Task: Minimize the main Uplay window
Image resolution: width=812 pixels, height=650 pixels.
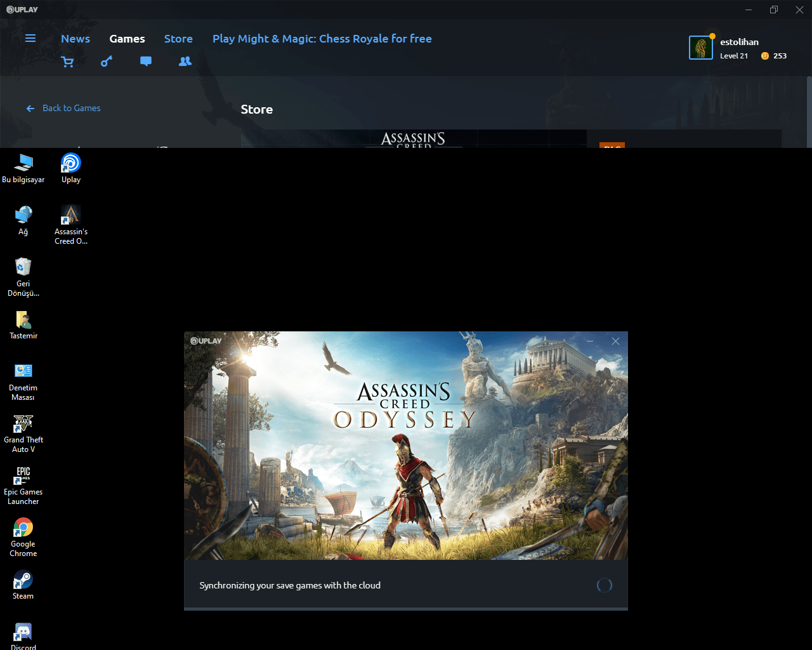Action: [x=749, y=10]
